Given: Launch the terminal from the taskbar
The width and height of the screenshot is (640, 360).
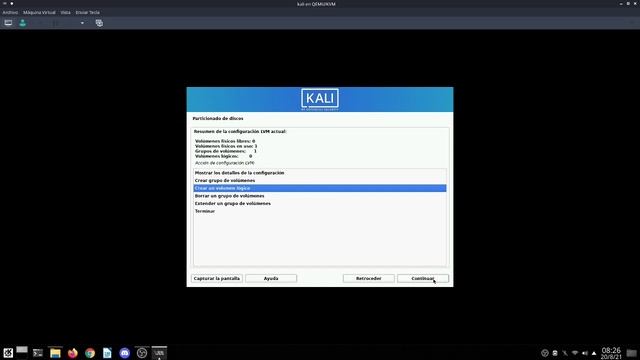Looking at the screenshot, I should [38, 353].
